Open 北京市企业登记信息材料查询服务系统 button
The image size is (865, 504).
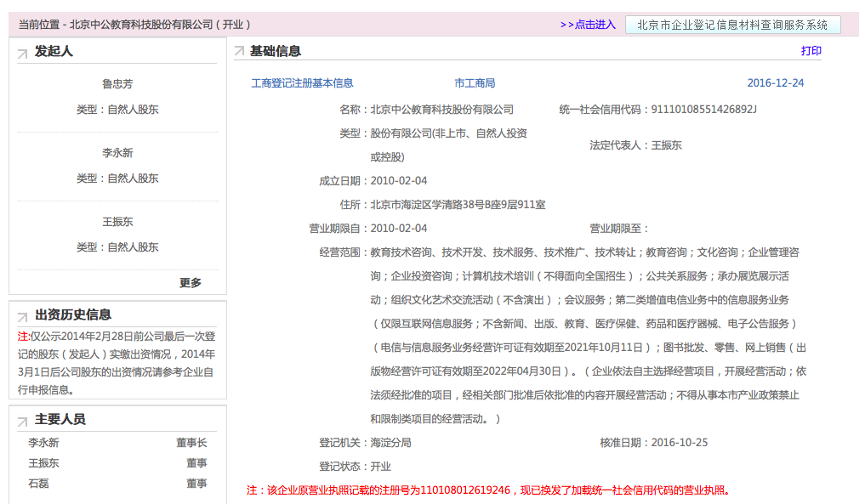[x=732, y=25]
